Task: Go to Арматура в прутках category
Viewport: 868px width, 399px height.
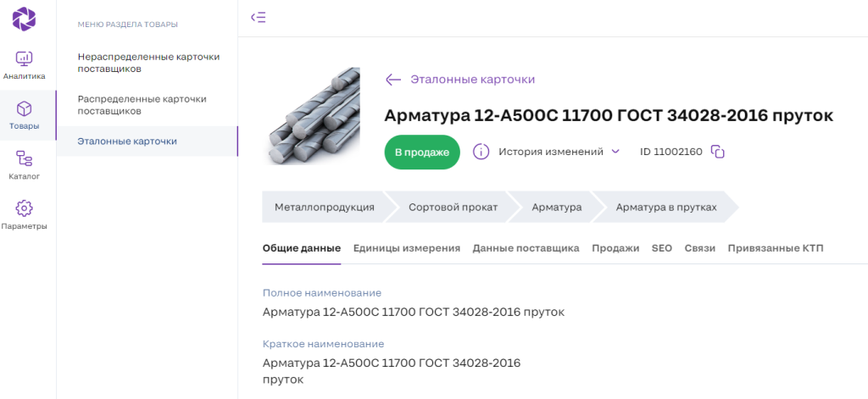Action: coord(665,208)
